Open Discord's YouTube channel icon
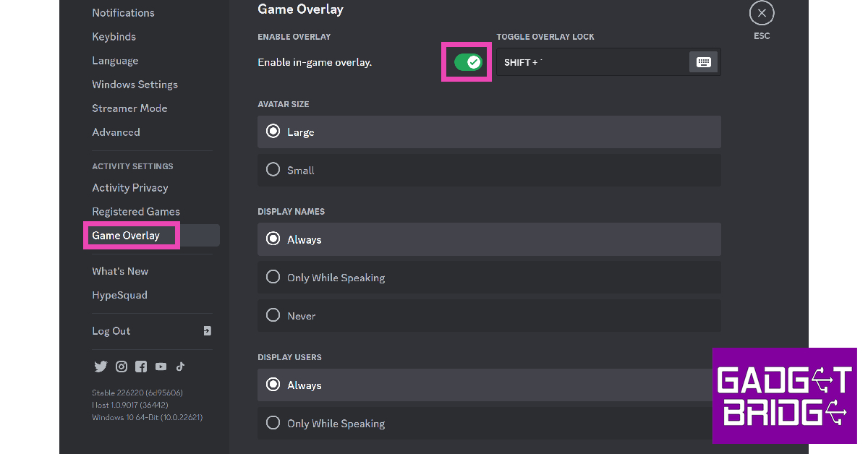 (161, 367)
